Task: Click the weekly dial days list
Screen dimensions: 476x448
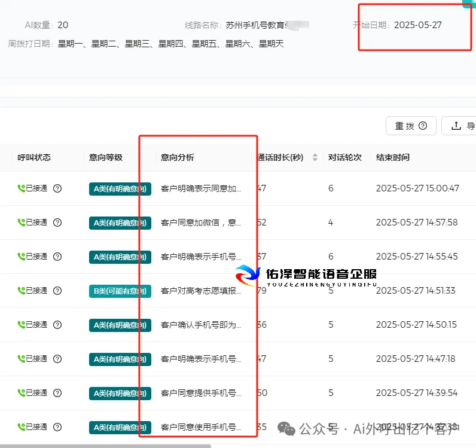Action: [170, 44]
